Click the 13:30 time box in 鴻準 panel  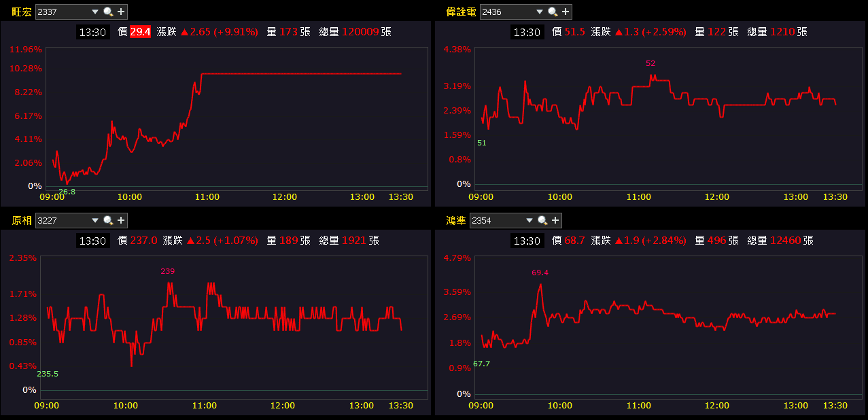[x=527, y=241]
